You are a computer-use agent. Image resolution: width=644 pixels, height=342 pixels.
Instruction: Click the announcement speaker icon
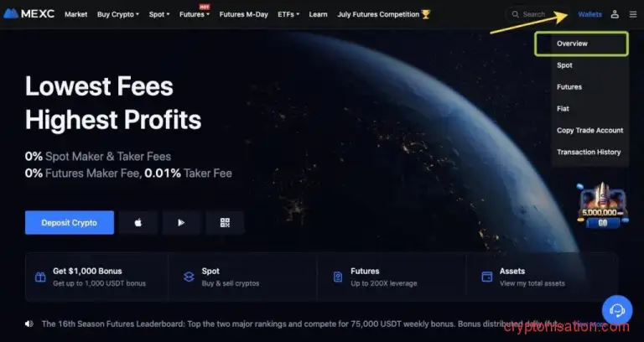(x=29, y=324)
